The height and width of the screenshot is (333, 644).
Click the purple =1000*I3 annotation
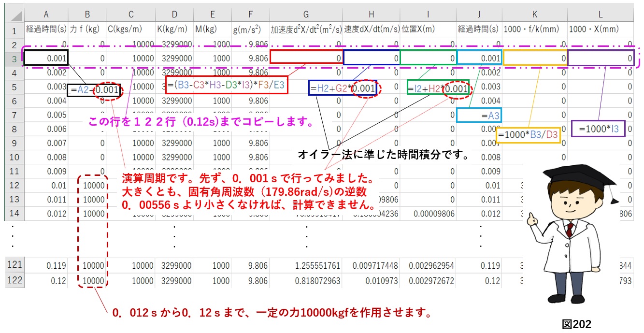599,128
